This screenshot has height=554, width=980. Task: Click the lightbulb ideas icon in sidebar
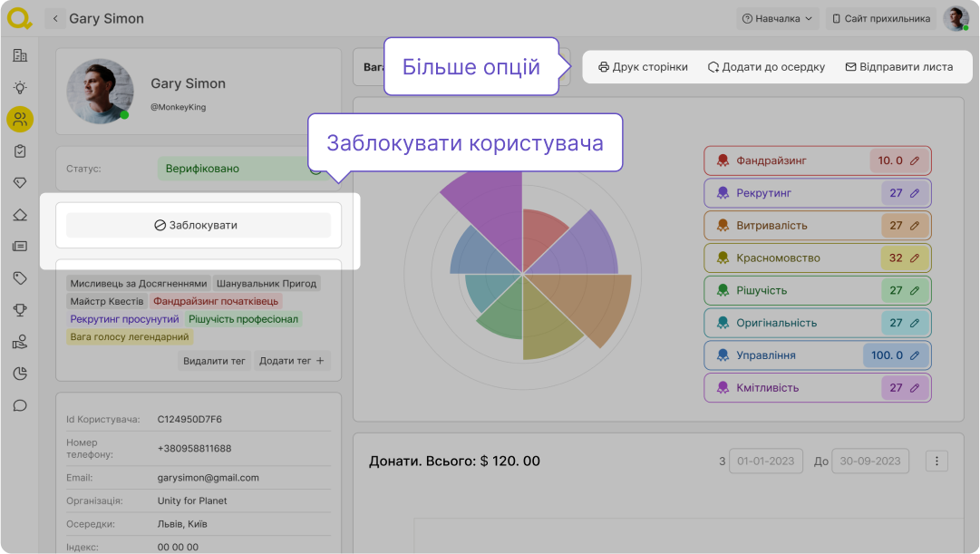click(x=20, y=87)
